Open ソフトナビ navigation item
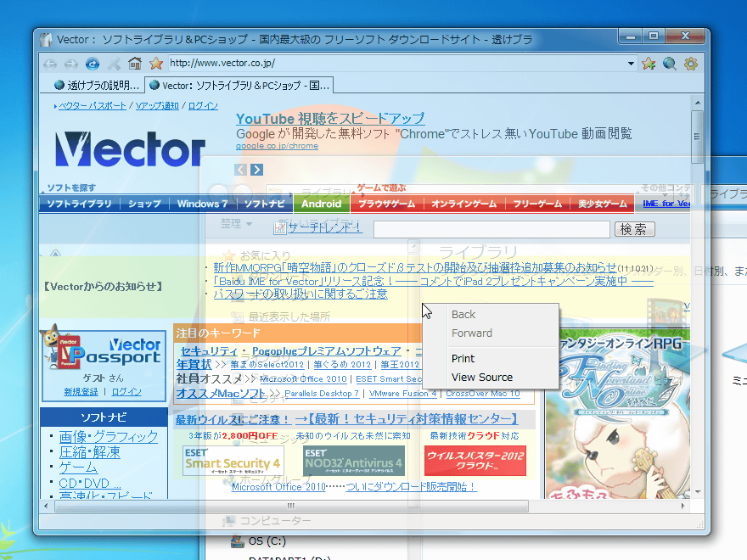Viewport: 747px width, 560px height. coord(264,204)
